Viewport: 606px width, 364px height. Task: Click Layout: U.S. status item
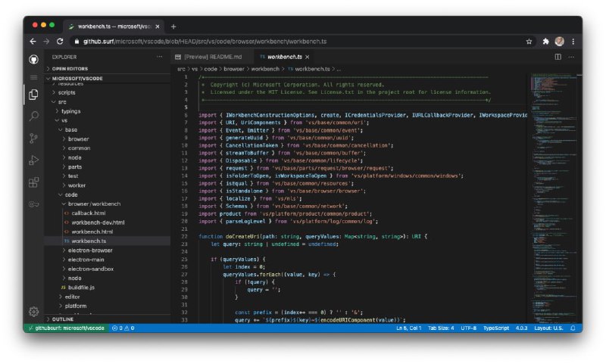click(x=548, y=328)
